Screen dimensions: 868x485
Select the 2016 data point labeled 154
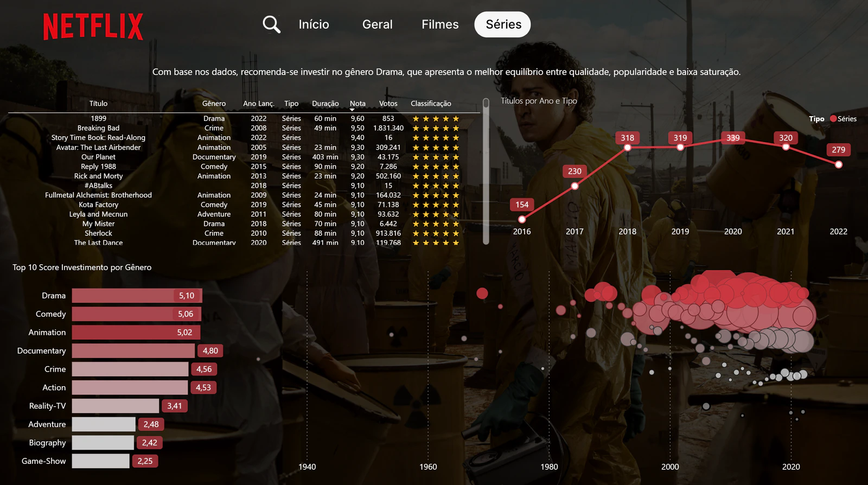click(522, 219)
